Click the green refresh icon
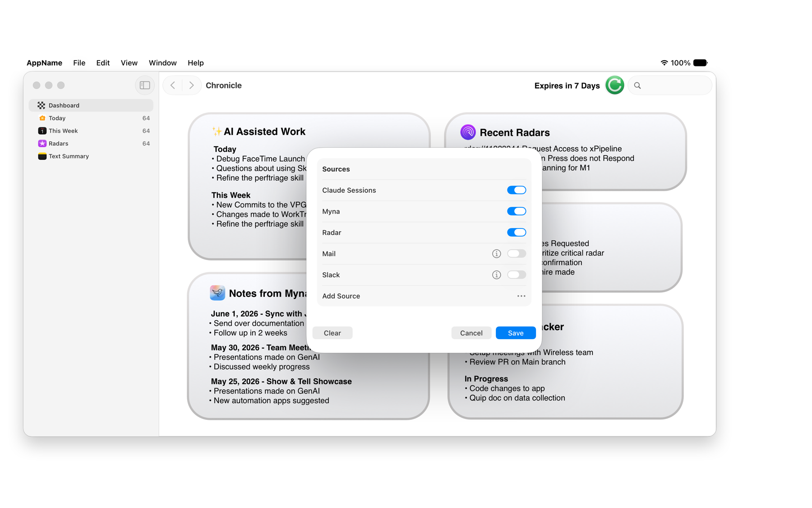812x508 pixels. (x=614, y=85)
